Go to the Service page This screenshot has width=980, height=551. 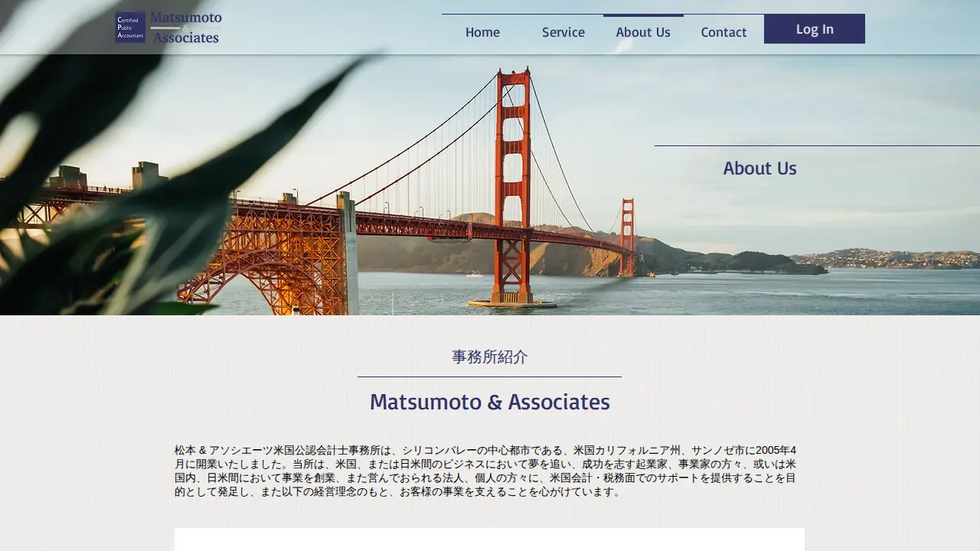pos(563,32)
